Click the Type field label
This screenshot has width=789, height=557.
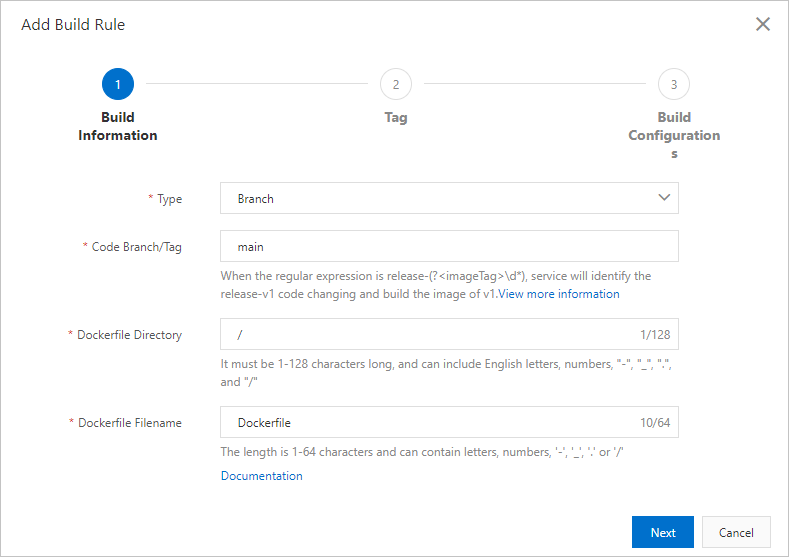169,199
